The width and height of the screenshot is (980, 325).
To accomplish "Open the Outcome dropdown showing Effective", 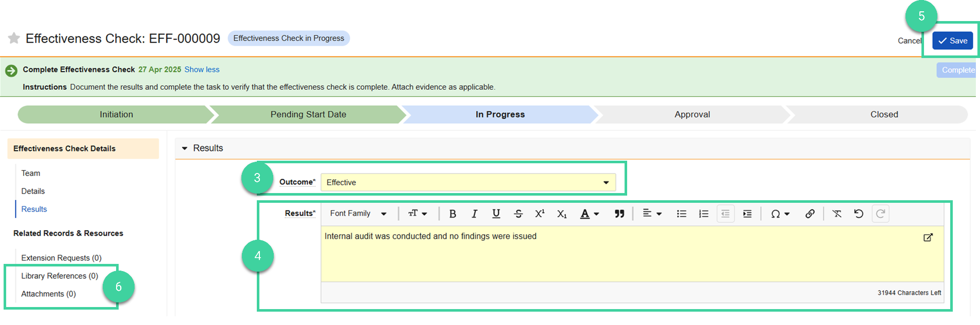I will click(468, 182).
